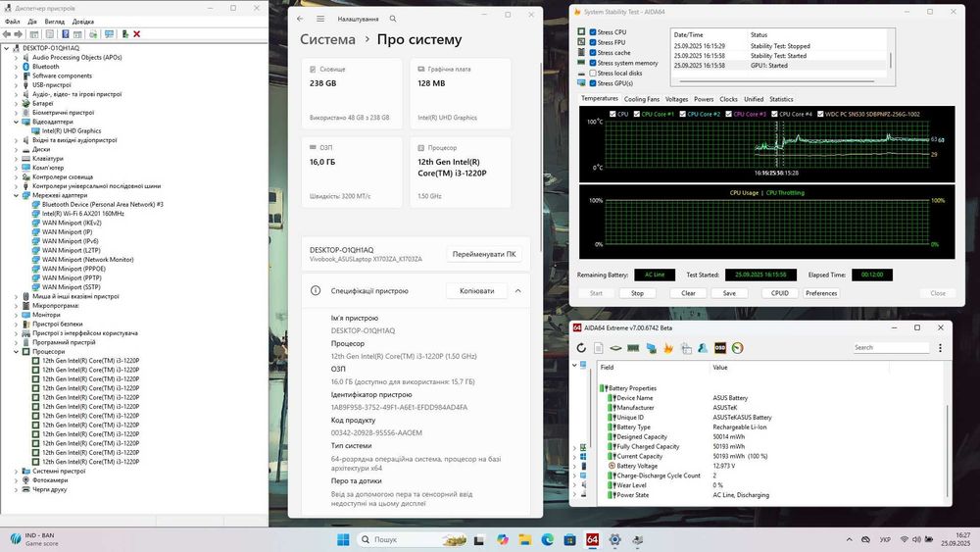Click scan for hardware changes monitor icon
Image resolution: width=980 pixels, height=552 pixels.
[110, 34]
